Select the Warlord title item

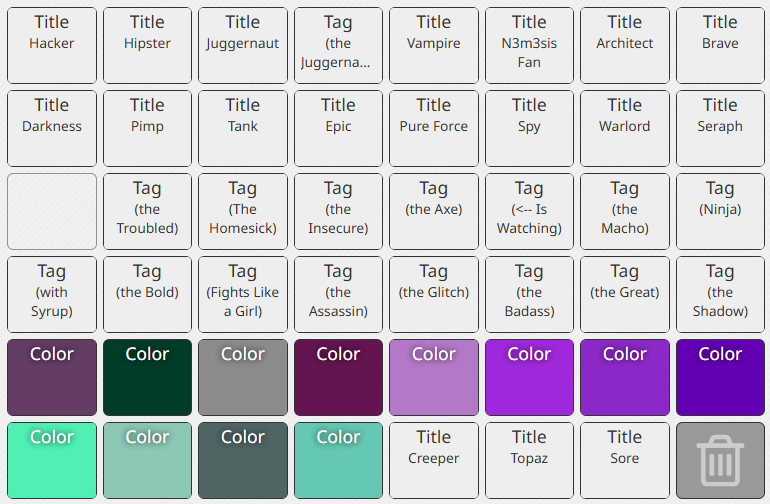(625, 129)
